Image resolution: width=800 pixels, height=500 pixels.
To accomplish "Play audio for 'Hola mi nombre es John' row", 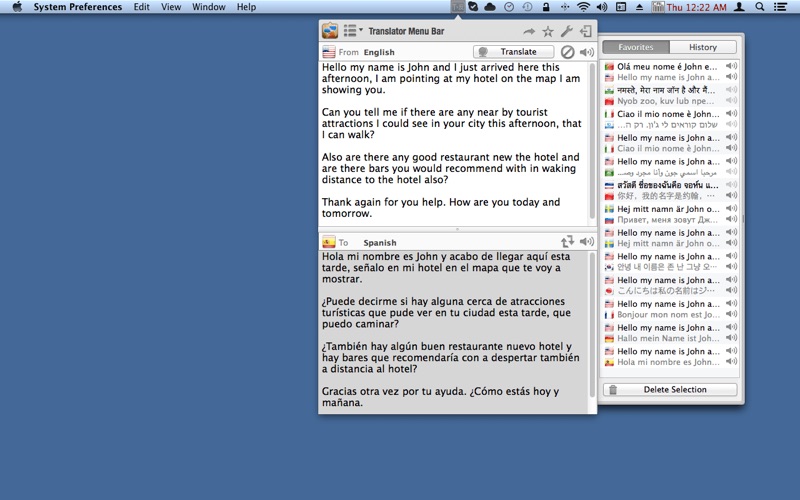I will tap(732, 362).
